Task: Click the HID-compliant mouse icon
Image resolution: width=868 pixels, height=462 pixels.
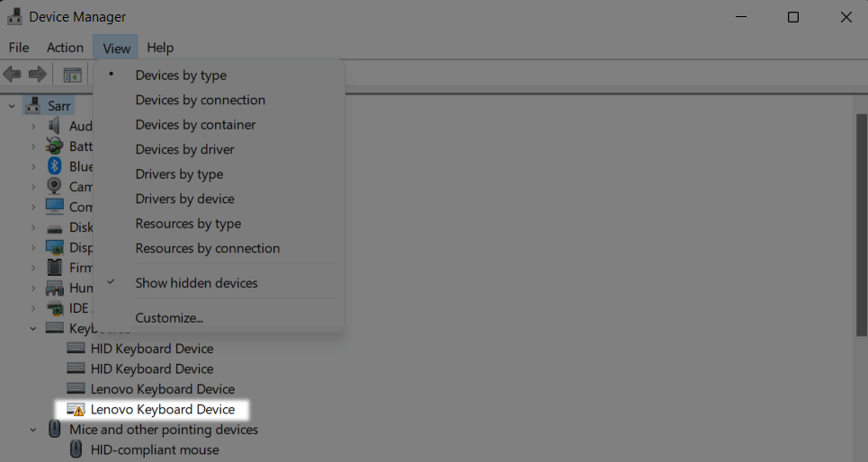Action: (76, 449)
